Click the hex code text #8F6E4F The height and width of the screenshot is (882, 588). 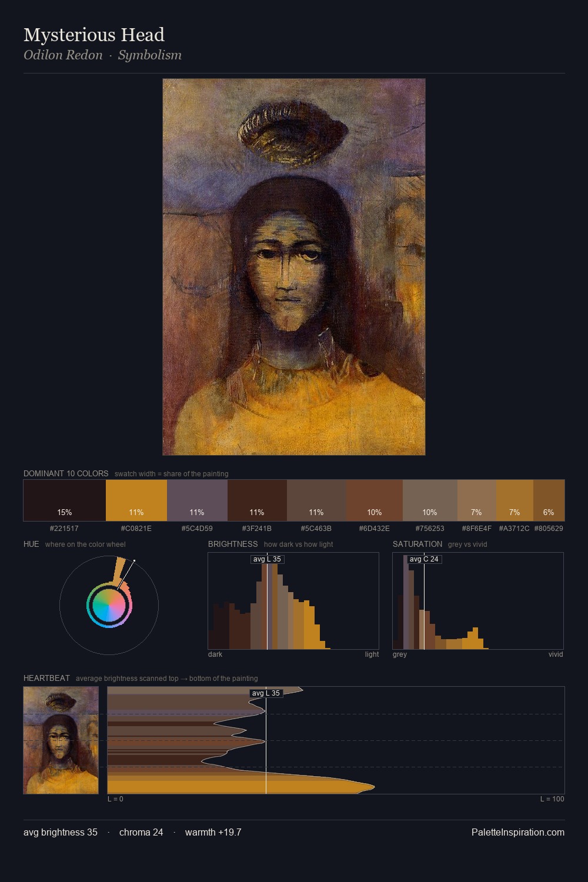pyautogui.click(x=477, y=529)
